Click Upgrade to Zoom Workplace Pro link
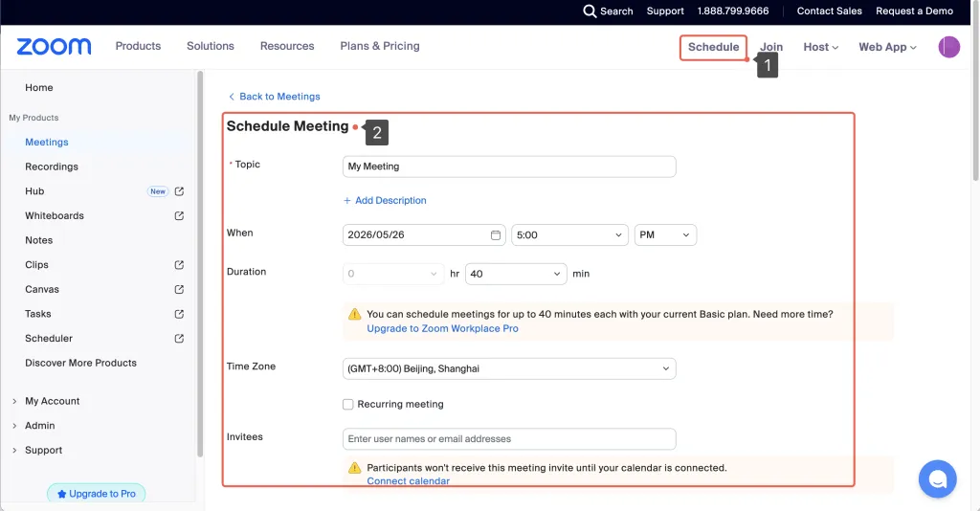The image size is (980, 511). tap(442, 328)
